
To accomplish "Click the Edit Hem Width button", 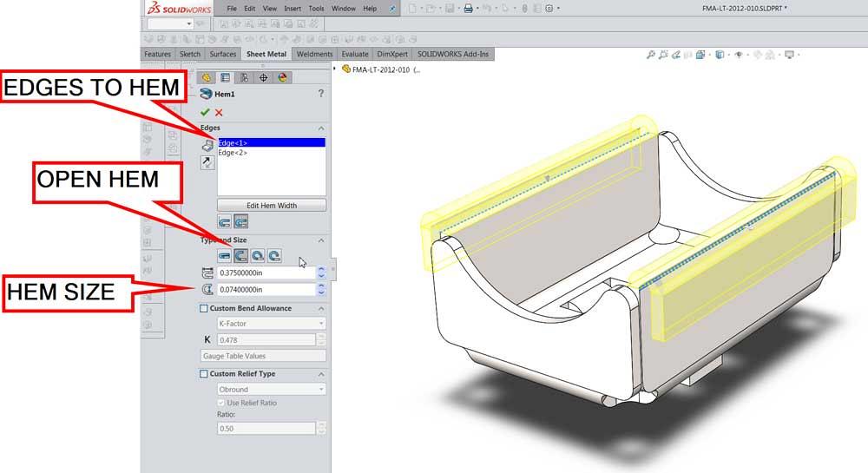I will point(272,205).
